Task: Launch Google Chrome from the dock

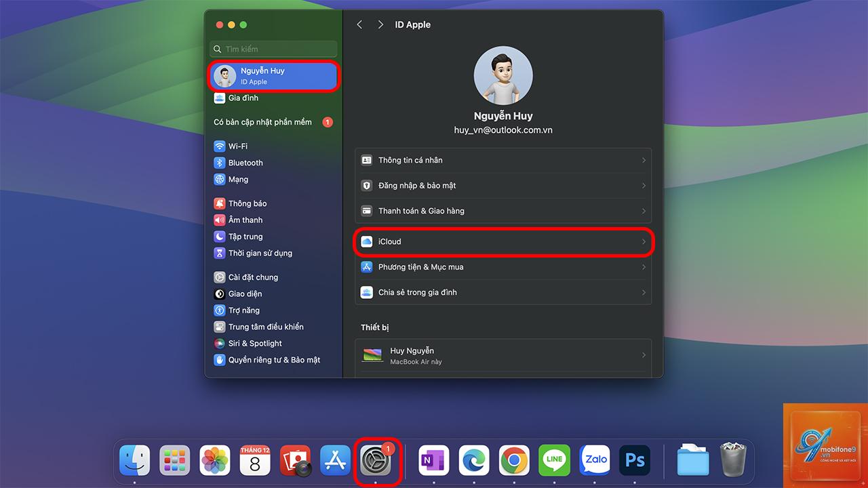Action: [x=514, y=461]
